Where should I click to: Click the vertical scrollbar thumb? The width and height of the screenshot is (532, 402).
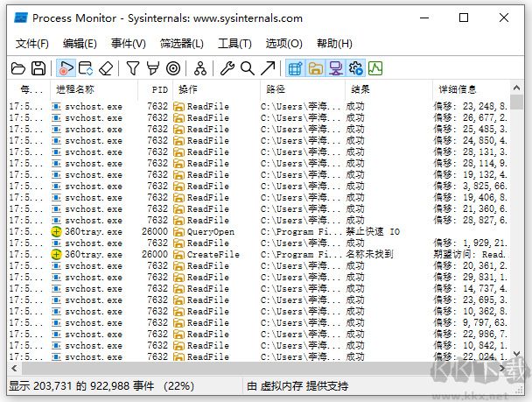[517, 102]
